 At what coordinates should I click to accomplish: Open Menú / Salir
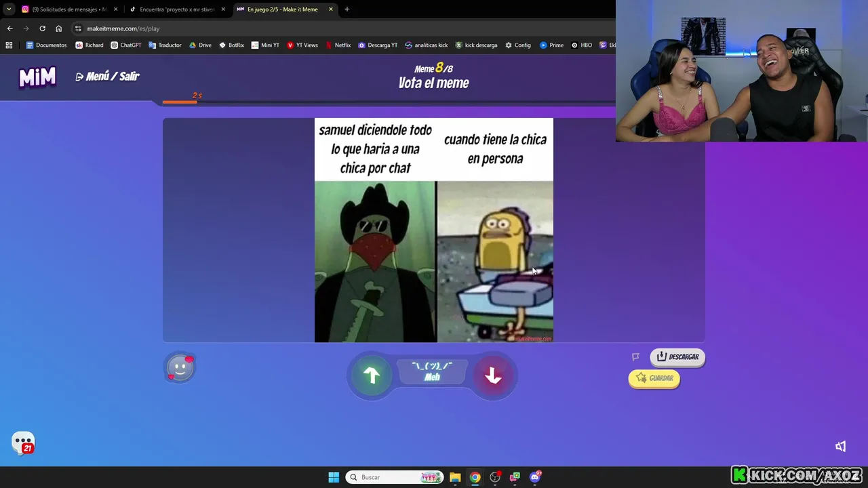[x=107, y=77]
